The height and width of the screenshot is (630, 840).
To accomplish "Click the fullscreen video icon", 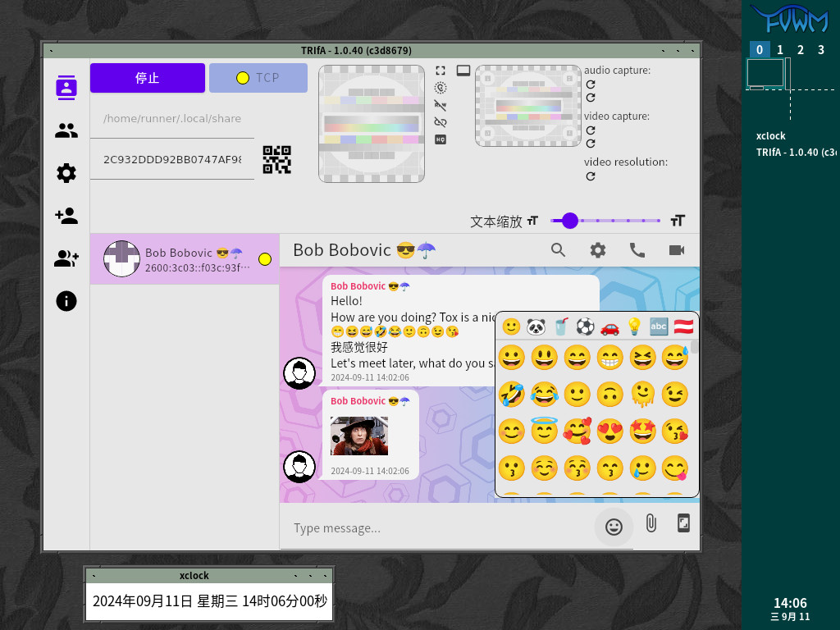I will [x=441, y=71].
